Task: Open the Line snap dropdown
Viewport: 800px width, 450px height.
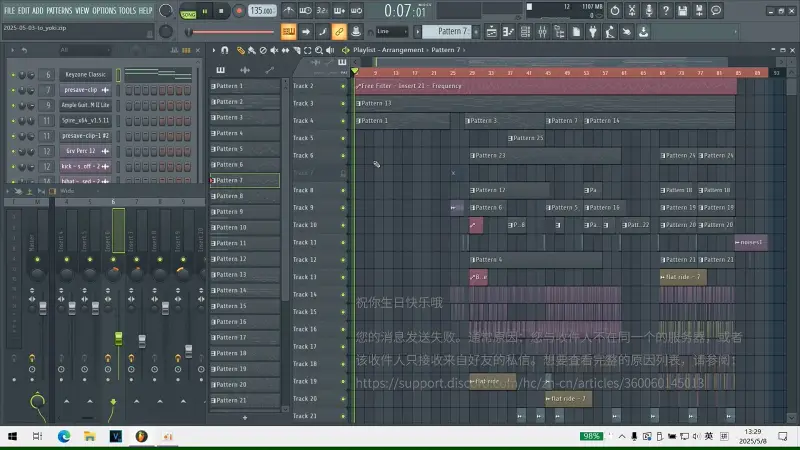Action: pyautogui.click(x=392, y=32)
